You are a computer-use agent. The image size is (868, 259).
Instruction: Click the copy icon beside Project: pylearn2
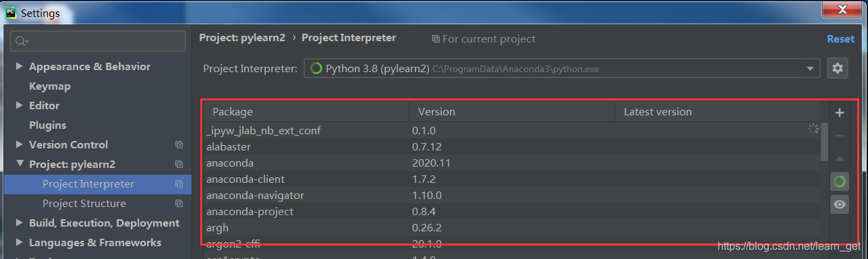pos(179,165)
